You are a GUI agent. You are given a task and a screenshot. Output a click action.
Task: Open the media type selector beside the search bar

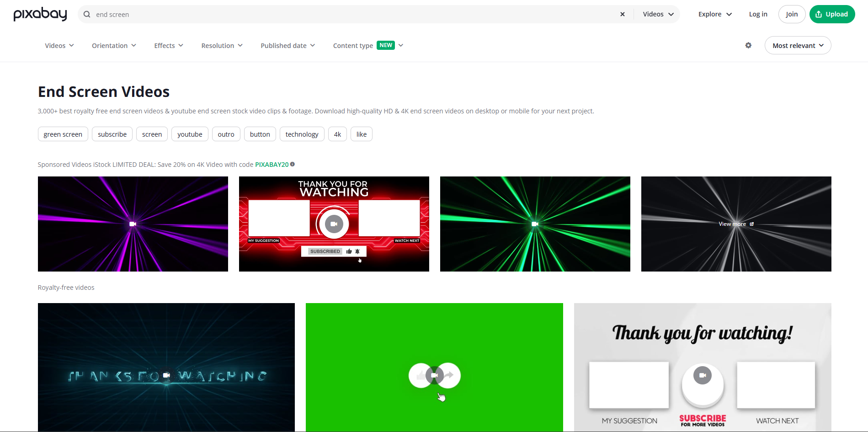[657, 14]
